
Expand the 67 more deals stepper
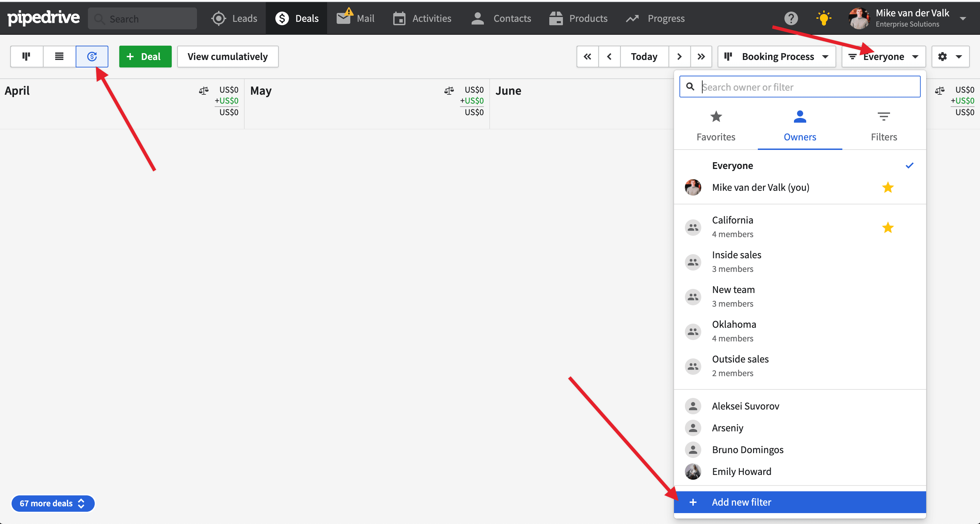pos(52,503)
